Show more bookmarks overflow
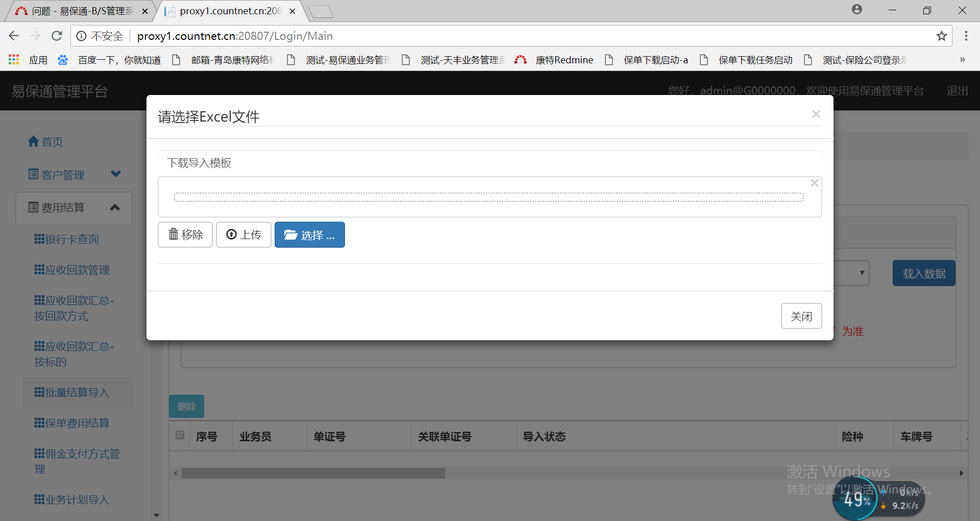 (962, 60)
